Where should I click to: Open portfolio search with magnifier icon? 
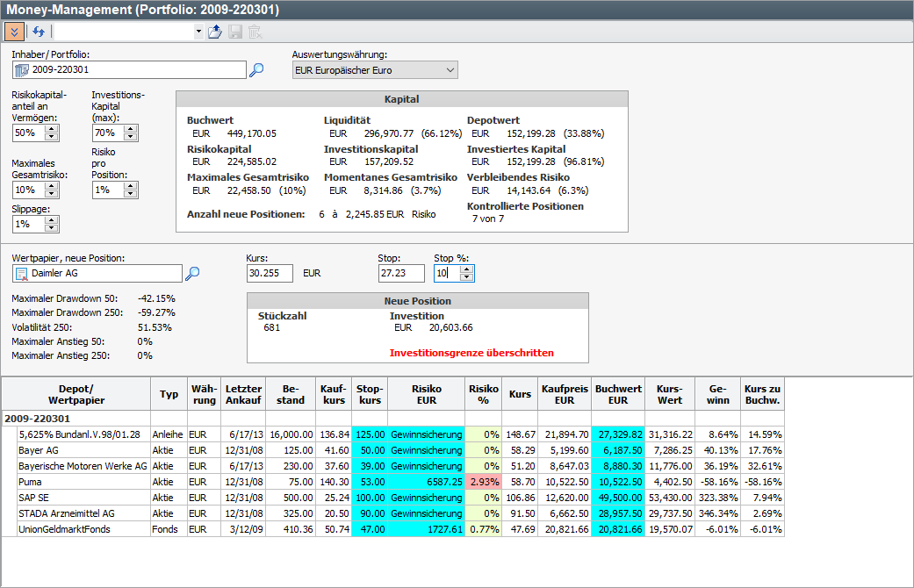pyautogui.click(x=256, y=70)
